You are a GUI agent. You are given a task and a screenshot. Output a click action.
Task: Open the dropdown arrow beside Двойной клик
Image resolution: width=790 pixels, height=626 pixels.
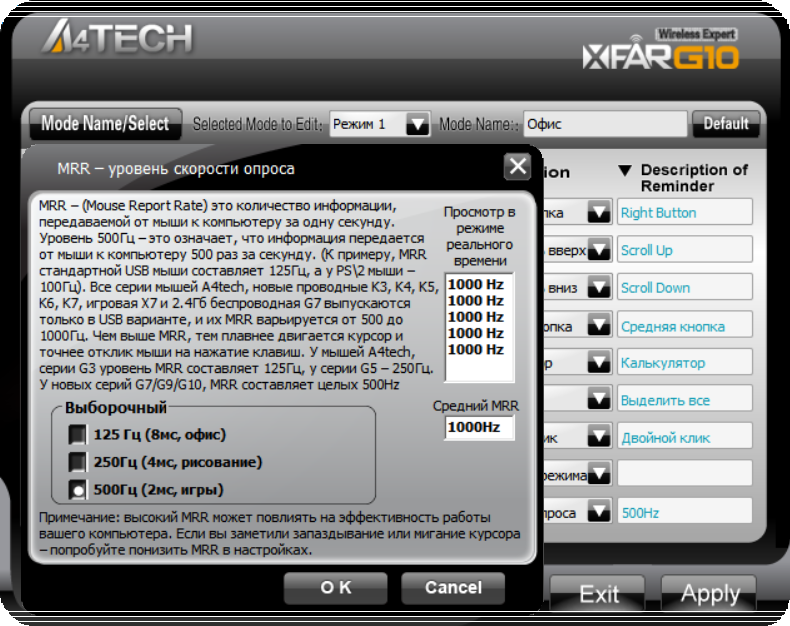coord(599,437)
